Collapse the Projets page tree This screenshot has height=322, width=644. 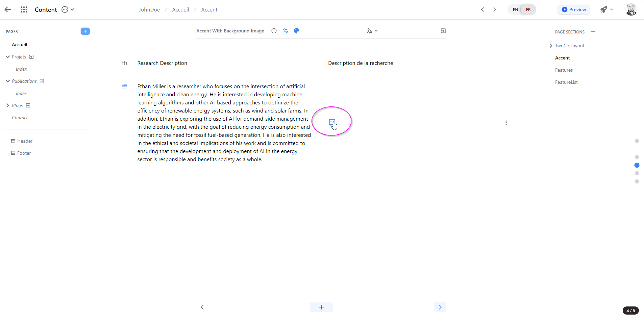(8, 57)
